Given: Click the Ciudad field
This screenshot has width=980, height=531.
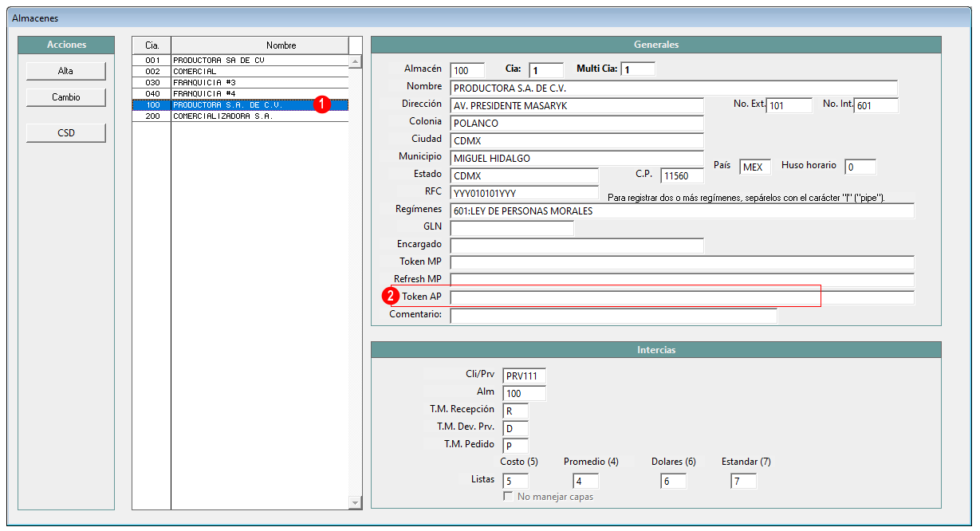Looking at the screenshot, I should coord(577,140).
